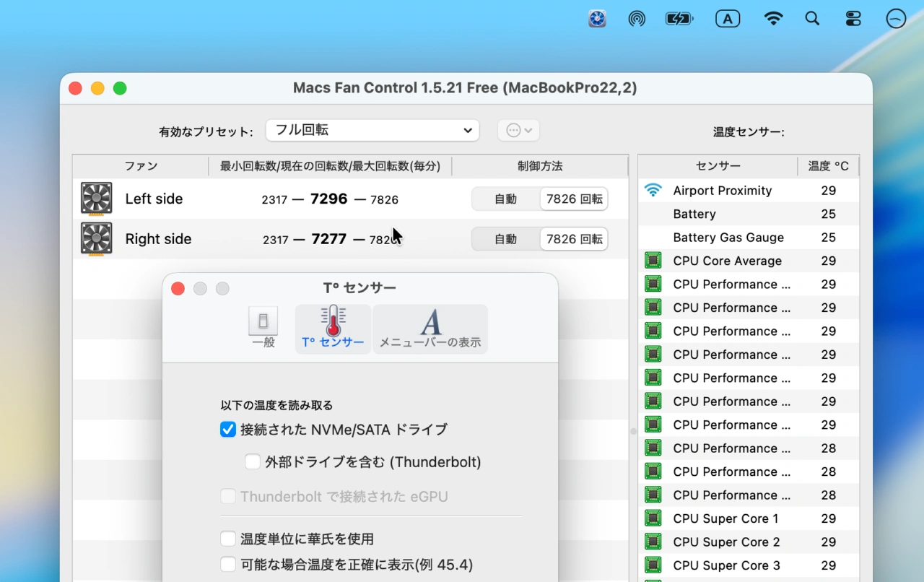
Task: Click the Left side fan icon
Action: pyautogui.click(x=96, y=199)
